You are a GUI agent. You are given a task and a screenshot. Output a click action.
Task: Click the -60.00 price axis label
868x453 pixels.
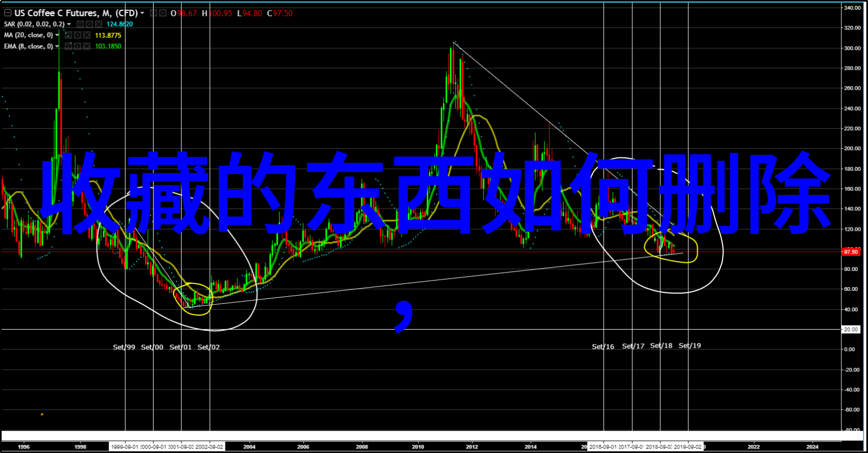coord(851,410)
